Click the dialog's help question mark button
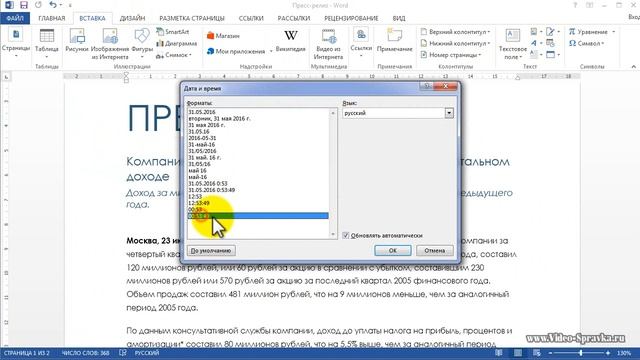 coord(426,86)
